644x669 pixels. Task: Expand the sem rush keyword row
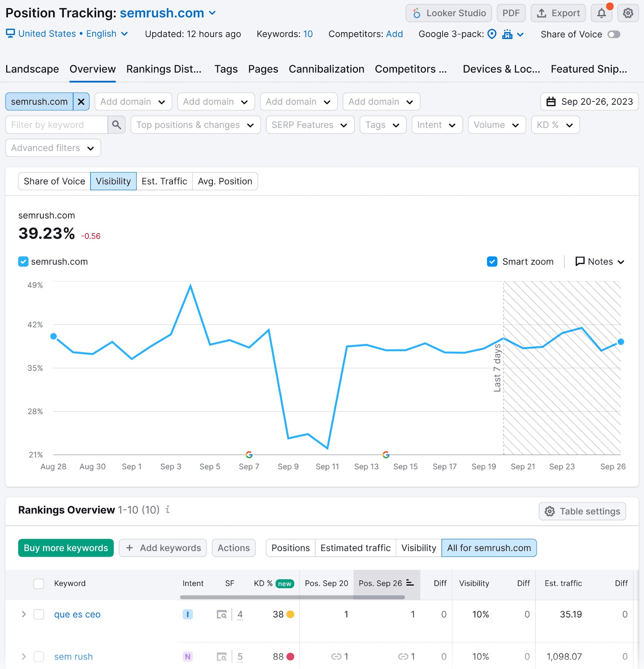pos(24,656)
